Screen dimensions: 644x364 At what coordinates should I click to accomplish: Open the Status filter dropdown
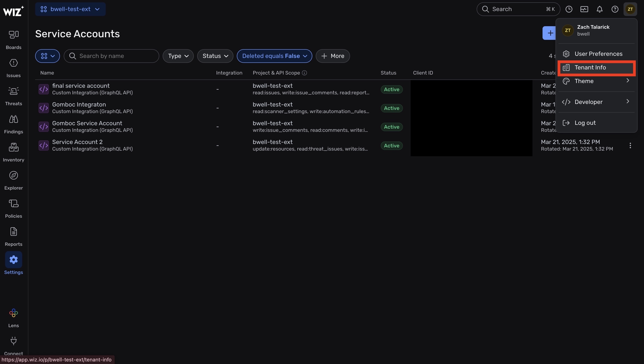[x=215, y=56]
